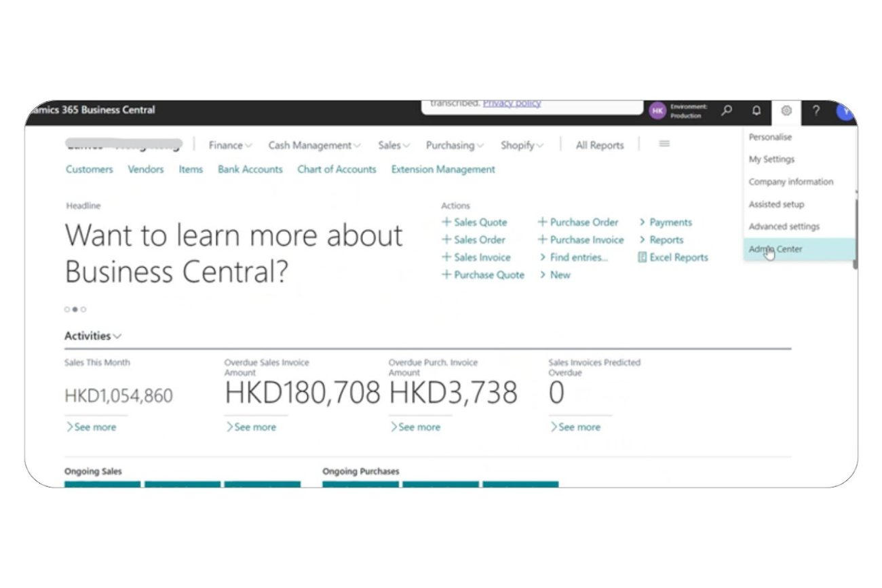See more under Overdue Purch. Invoice Amount
Viewport: 882px width, 588px height.
pos(415,427)
